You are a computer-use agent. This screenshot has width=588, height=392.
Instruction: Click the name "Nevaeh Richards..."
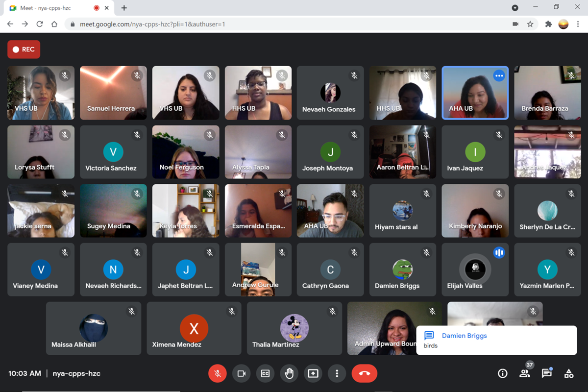pyautogui.click(x=113, y=286)
